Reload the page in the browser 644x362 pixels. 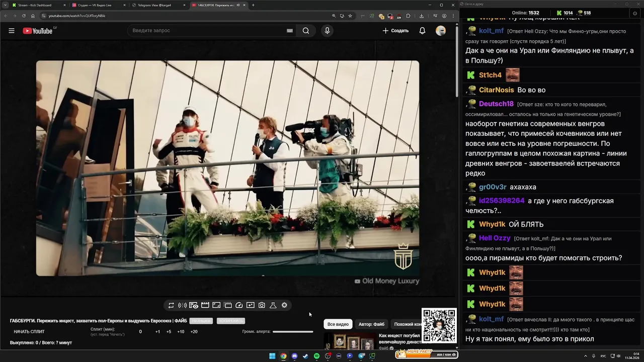pos(24,16)
